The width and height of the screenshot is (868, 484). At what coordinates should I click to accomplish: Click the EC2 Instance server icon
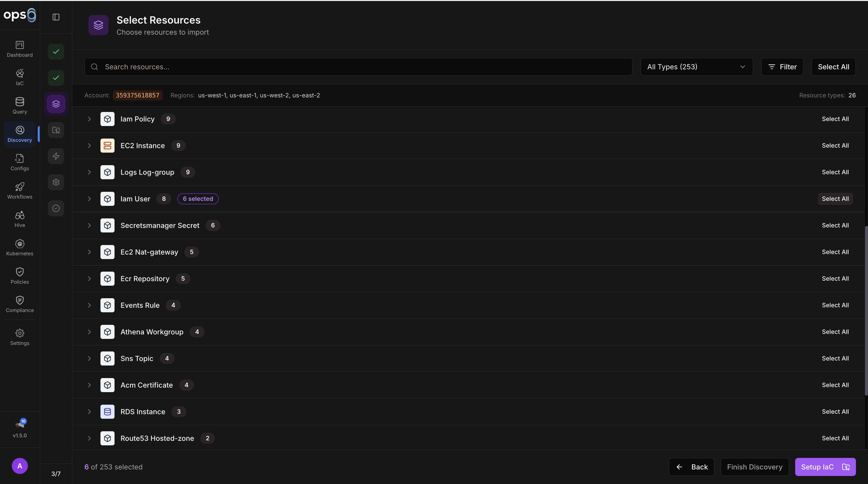pos(107,146)
